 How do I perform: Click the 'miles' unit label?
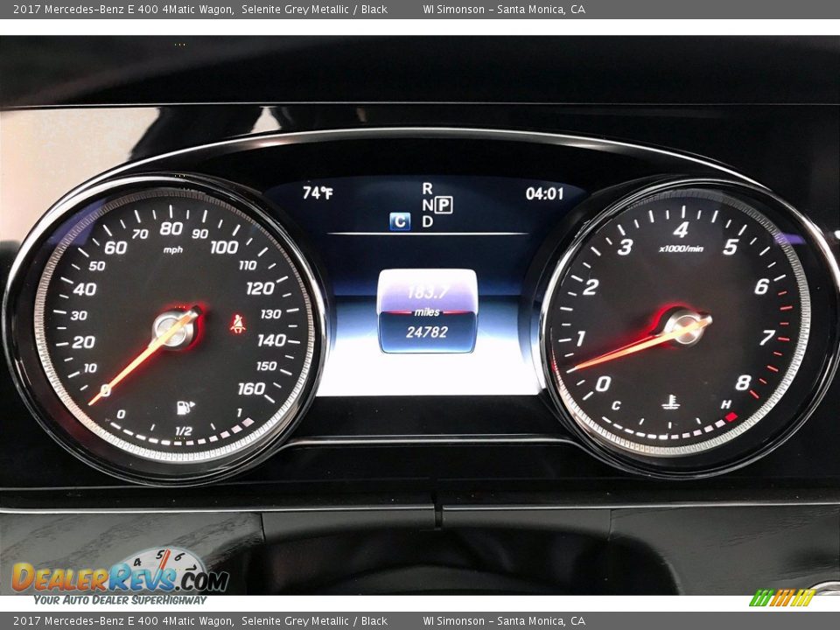pyautogui.click(x=427, y=311)
